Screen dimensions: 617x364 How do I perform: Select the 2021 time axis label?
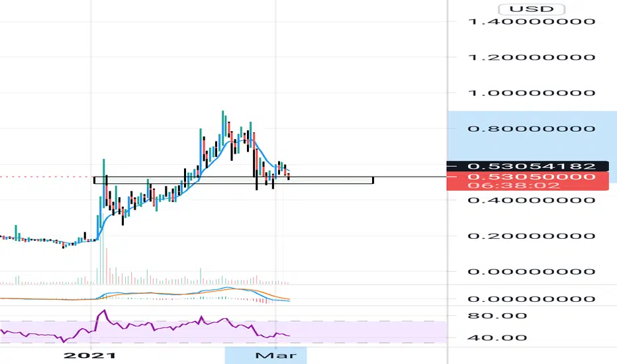pos(90,356)
